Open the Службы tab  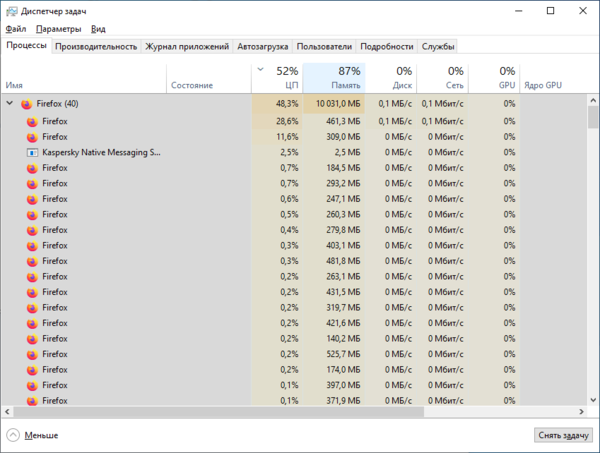(438, 46)
